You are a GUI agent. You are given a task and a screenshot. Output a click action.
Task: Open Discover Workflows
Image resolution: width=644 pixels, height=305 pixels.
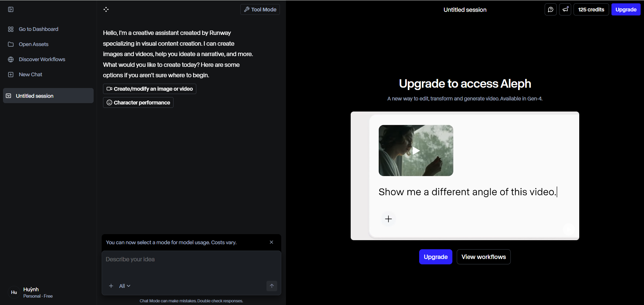[37, 59]
